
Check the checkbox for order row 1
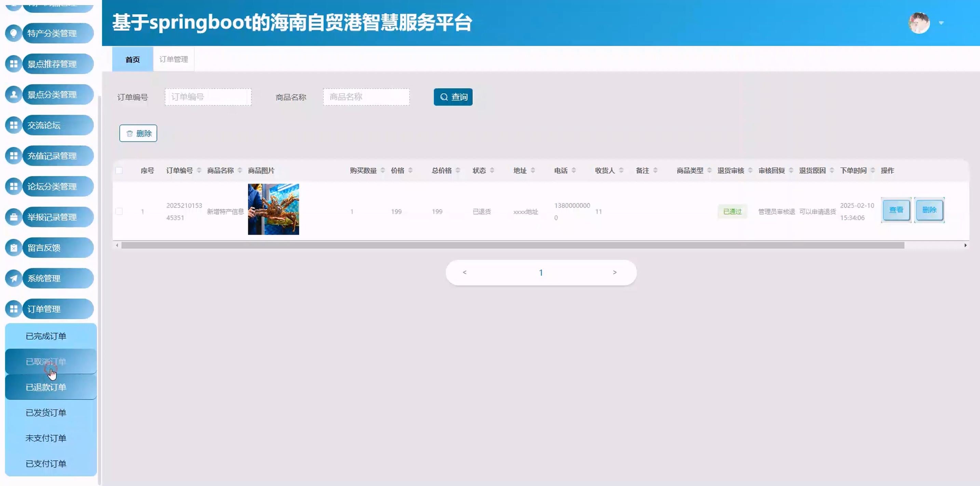[x=119, y=211]
